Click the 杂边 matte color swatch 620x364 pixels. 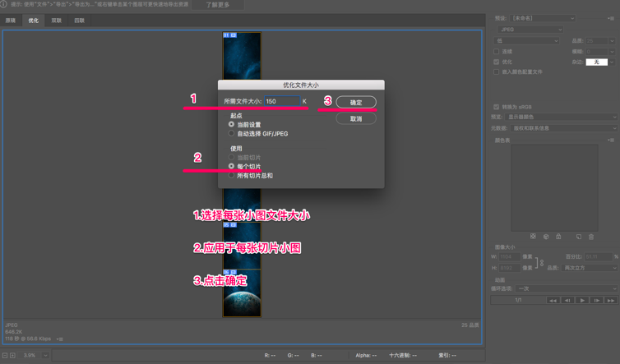[596, 62]
